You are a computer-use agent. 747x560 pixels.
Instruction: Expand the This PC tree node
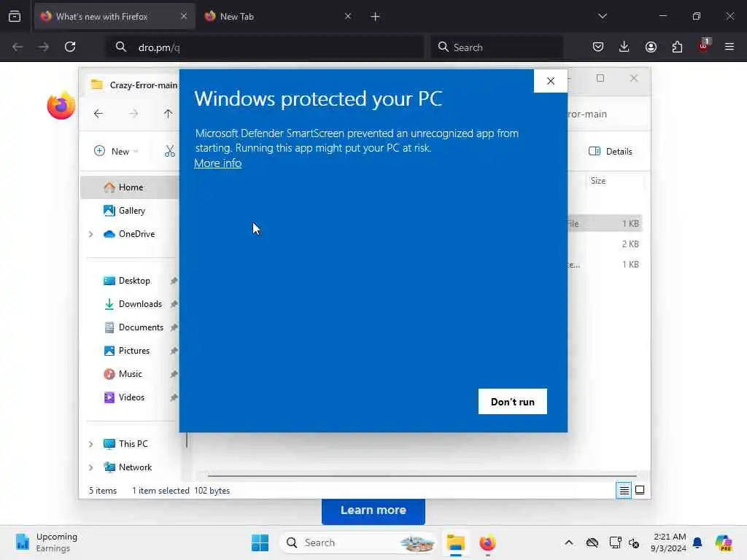coord(90,444)
